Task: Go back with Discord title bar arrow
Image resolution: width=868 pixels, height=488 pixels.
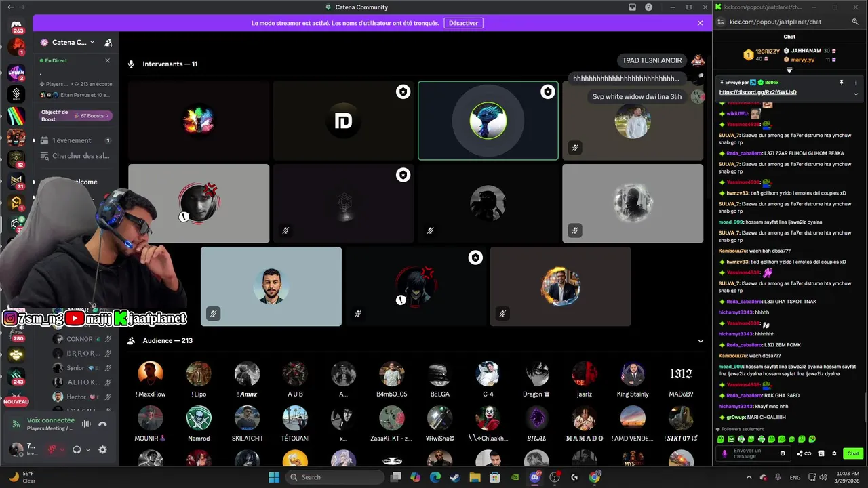Action: [10, 7]
